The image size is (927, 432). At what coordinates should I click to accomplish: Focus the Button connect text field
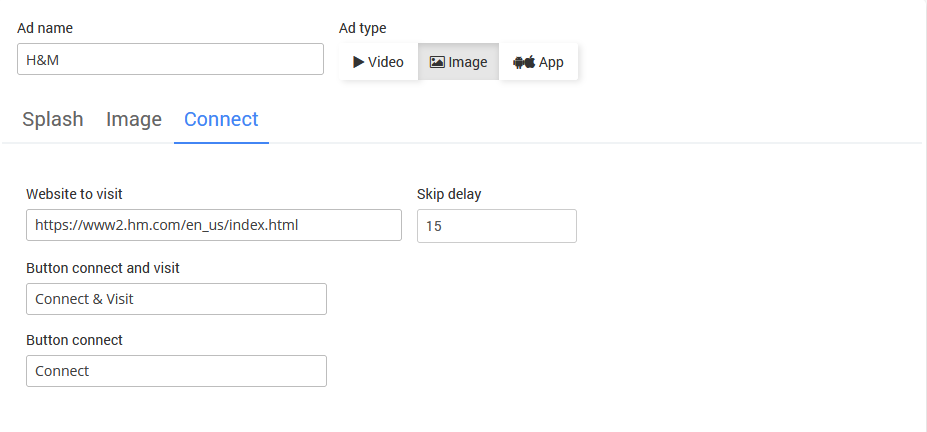176,371
